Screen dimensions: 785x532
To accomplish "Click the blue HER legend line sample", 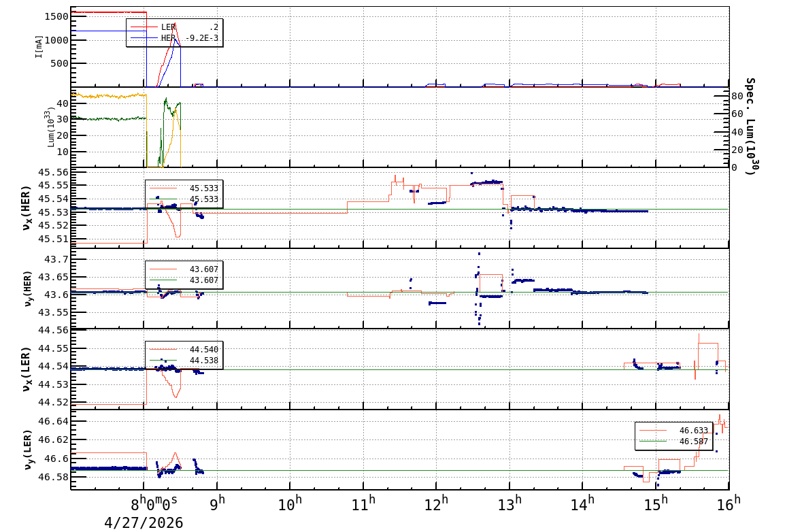I will 144,37.
